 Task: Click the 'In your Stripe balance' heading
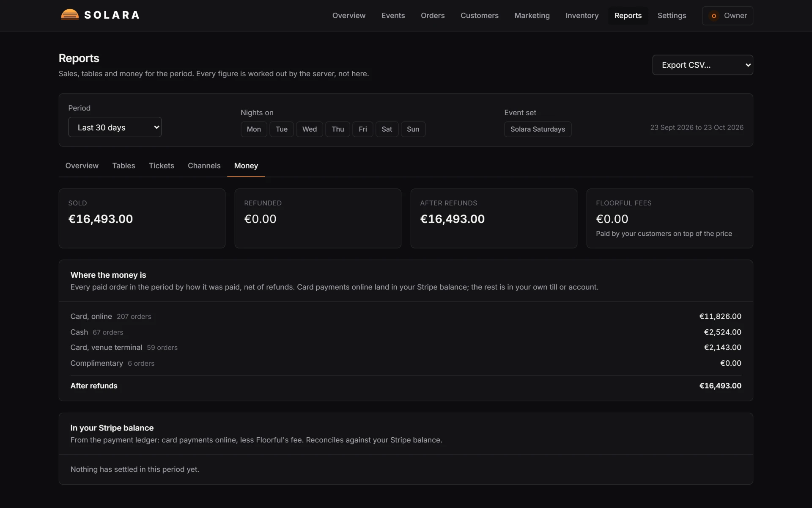click(x=112, y=428)
